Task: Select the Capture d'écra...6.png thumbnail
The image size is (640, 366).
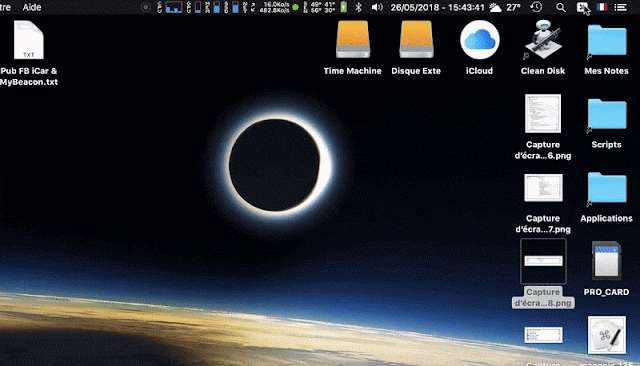Action: pyautogui.click(x=543, y=113)
